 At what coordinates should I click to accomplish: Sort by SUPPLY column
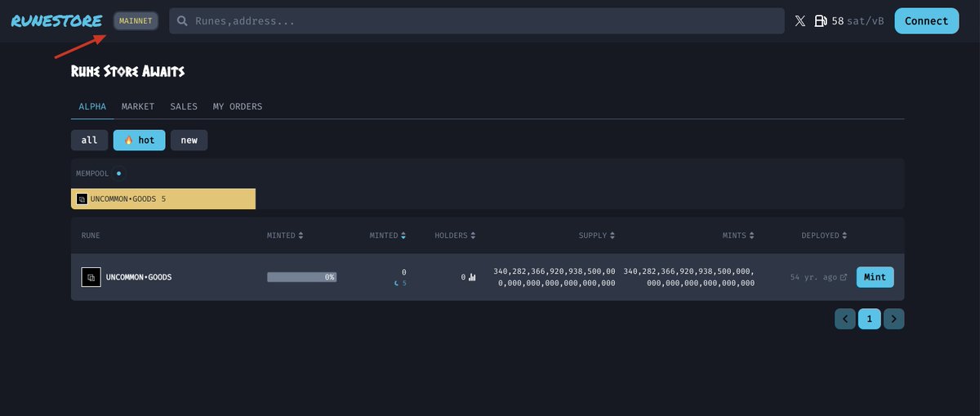click(x=597, y=235)
